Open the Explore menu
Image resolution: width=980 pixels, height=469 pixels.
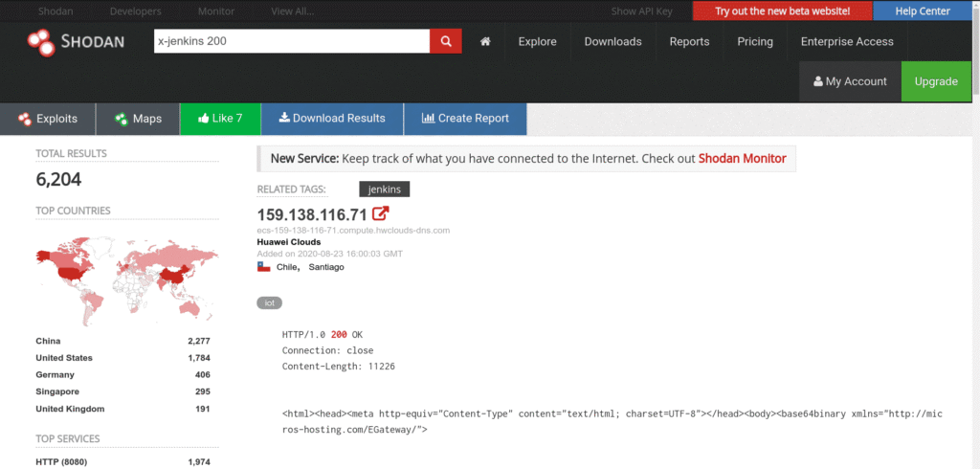[x=538, y=42]
